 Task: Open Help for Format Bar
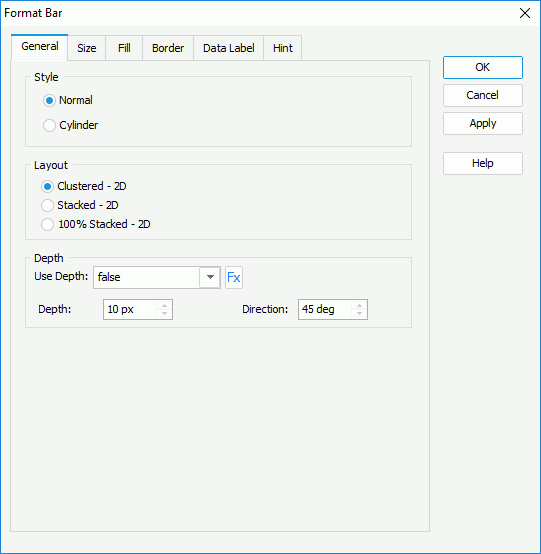pos(483,163)
